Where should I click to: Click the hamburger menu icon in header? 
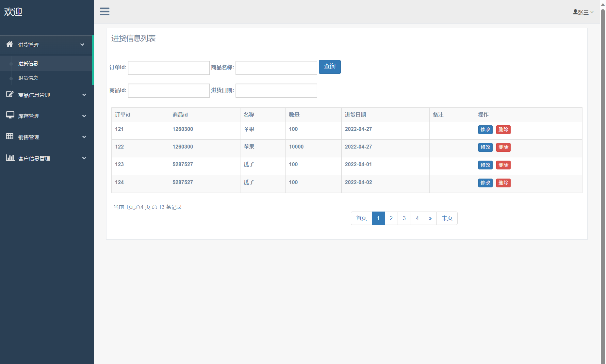[105, 12]
